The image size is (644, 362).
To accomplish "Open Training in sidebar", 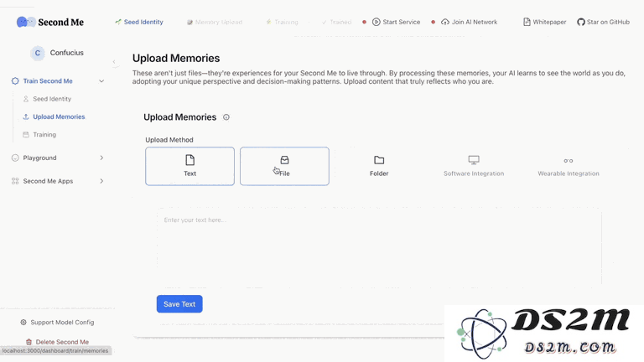I will pyautogui.click(x=44, y=135).
